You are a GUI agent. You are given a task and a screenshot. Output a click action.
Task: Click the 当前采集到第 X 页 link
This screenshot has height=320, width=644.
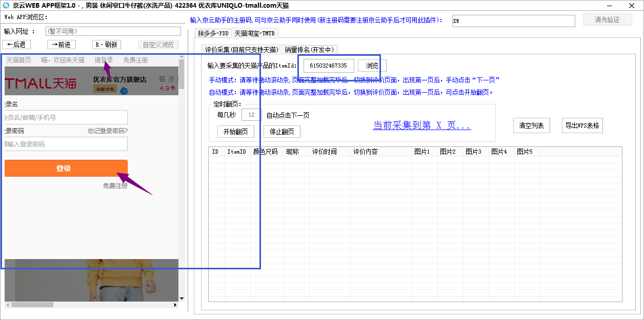click(x=421, y=125)
